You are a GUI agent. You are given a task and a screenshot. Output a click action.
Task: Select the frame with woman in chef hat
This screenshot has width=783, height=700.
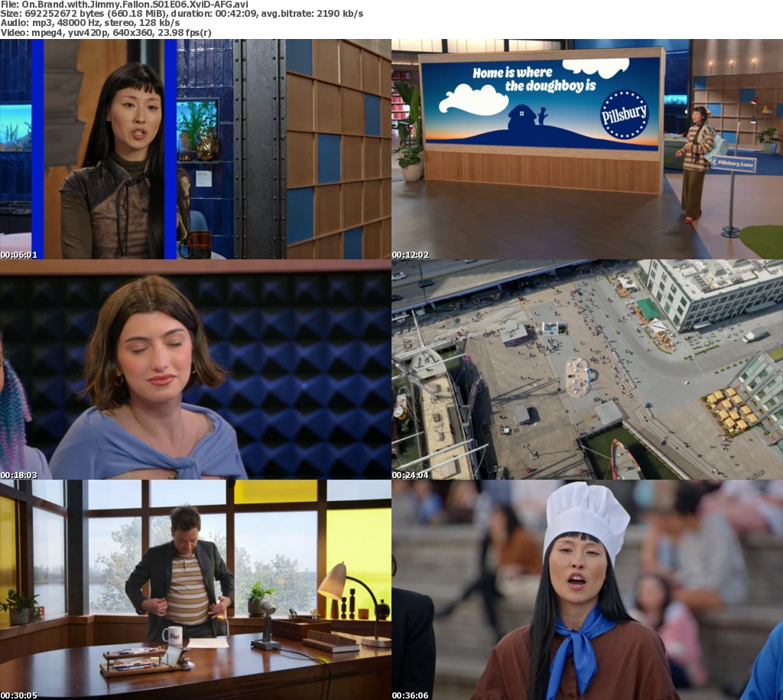[x=586, y=590]
